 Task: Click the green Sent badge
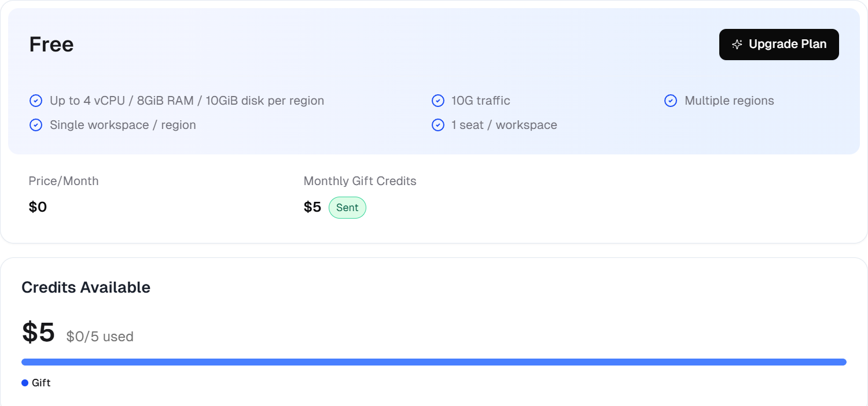coord(347,208)
